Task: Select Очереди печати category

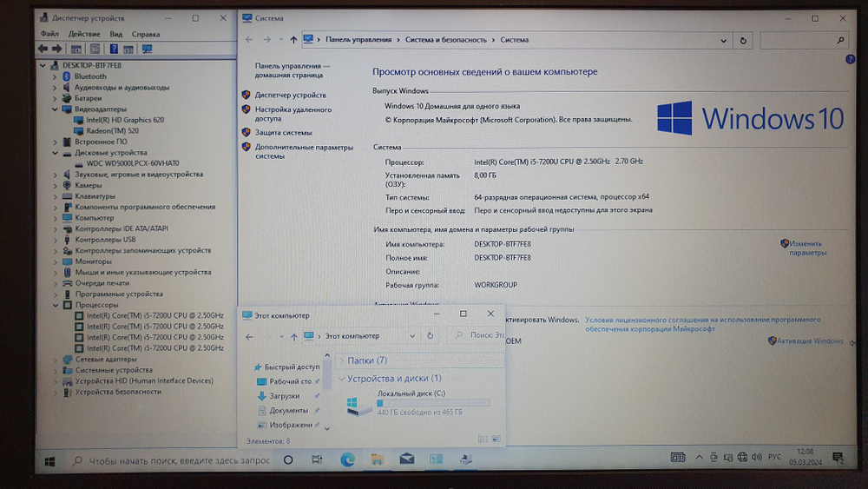Action: 102,283
